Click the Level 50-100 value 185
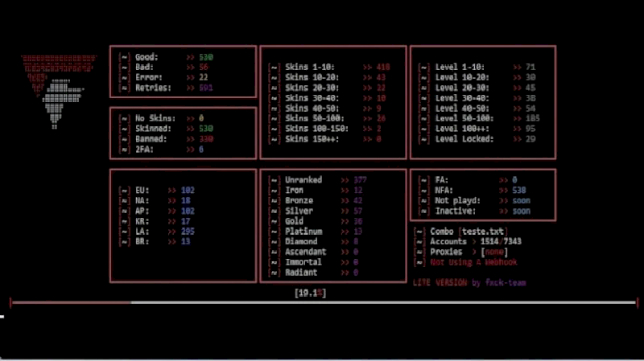This screenshot has width=644, height=361. [x=533, y=118]
